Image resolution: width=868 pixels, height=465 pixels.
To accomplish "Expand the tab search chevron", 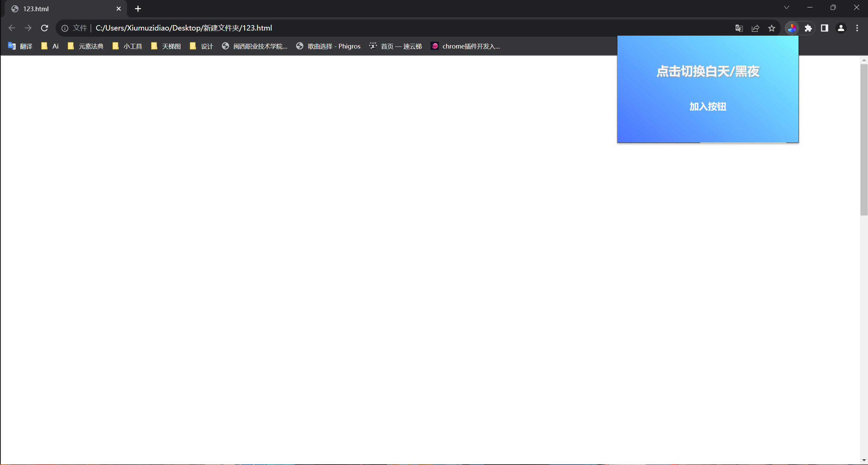I will point(787,7).
